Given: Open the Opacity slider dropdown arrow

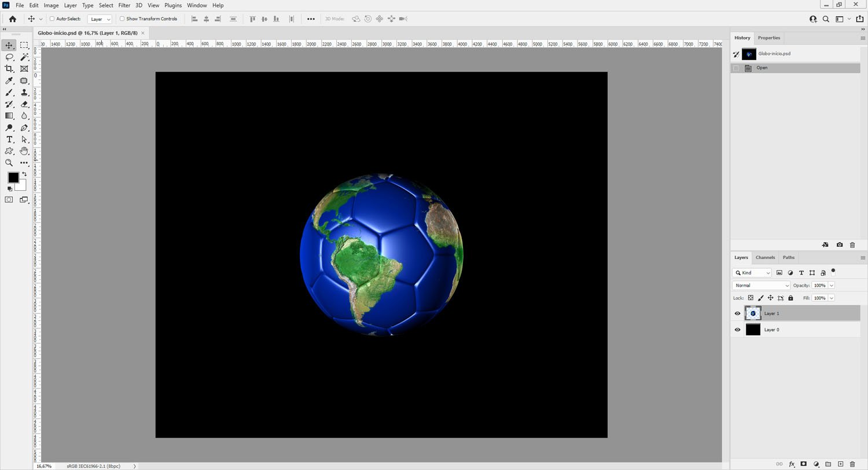Looking at the screenshot, I should tap(832, 286).
